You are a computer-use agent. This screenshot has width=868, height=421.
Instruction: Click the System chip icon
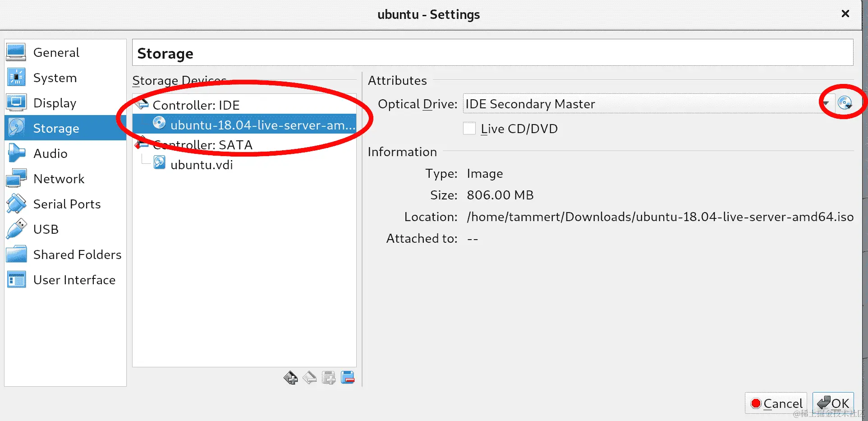pyautogui.click(x=16, y=78)
